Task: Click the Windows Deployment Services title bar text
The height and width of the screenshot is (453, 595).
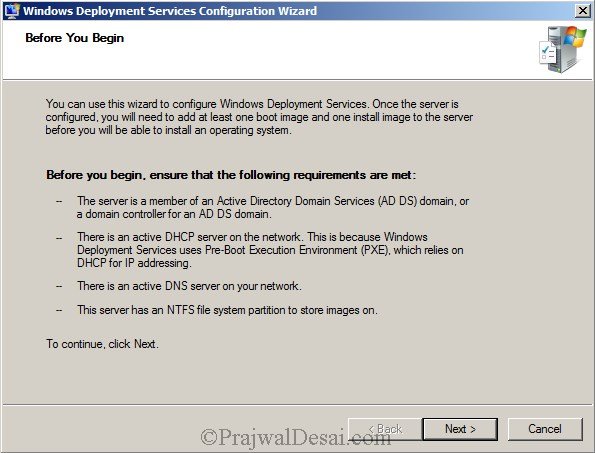Action: click(x=170, y=11)
